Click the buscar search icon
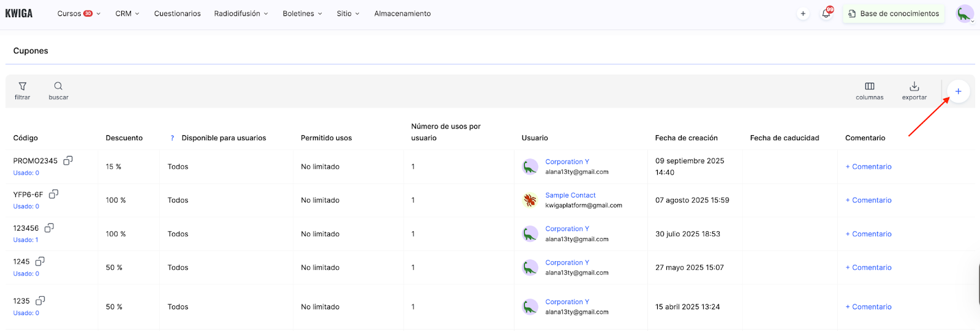 [x=58, y=87]
